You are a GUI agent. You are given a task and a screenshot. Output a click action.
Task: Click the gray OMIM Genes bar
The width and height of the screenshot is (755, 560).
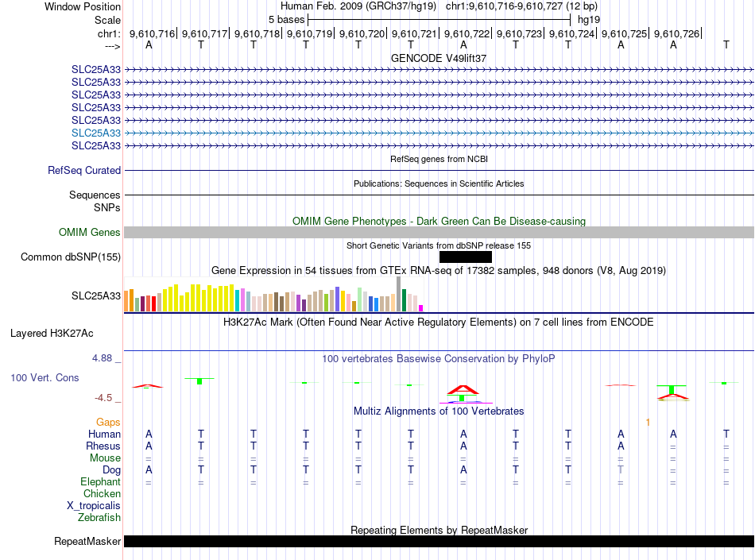pyautogui.click(x=439, y=233)
